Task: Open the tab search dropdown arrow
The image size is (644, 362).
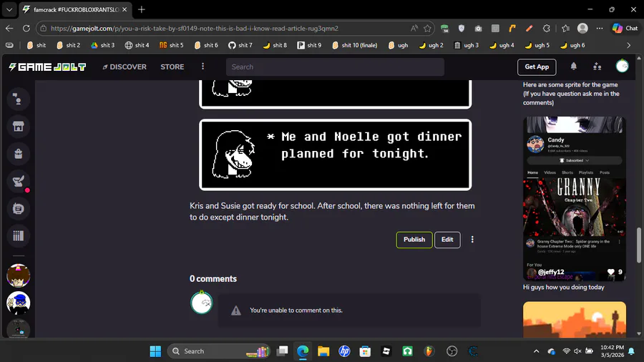Action: (x=9, y=9)
